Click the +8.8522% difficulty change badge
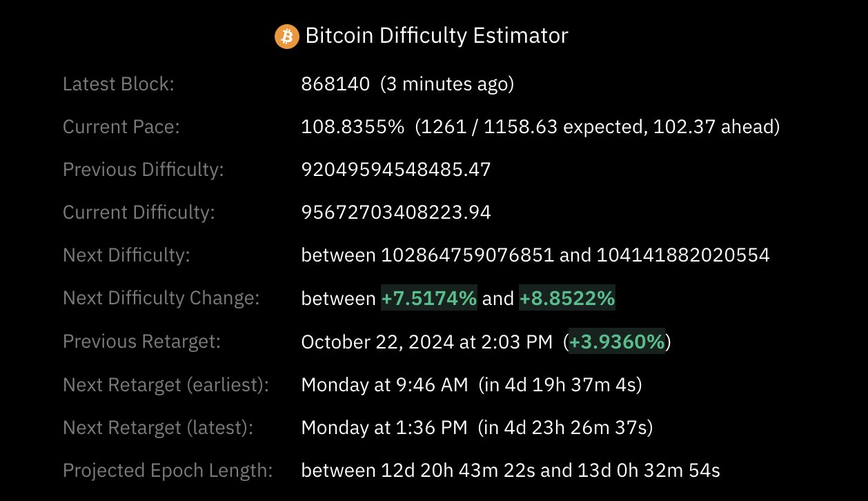Image resolution: width=868 pixels, height=501 pixels. pyautogui.click(x=566, y=299)
